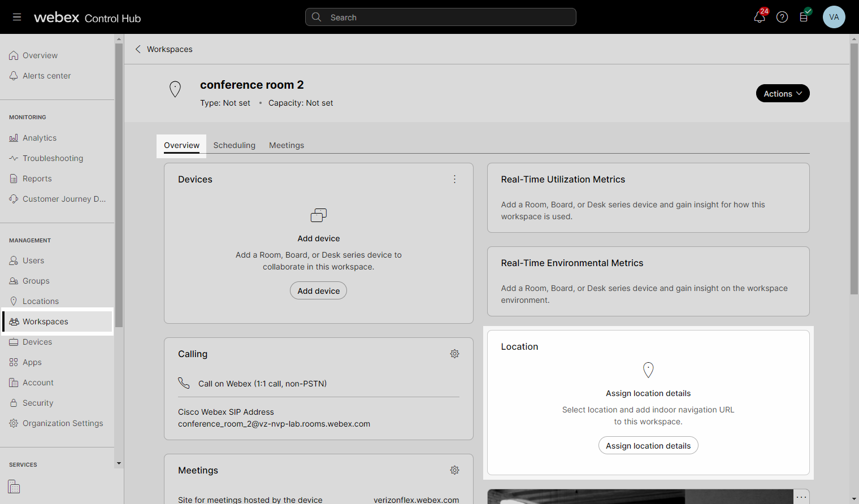Click the 'Capacity: Not set' text

[x=301, y=103]
